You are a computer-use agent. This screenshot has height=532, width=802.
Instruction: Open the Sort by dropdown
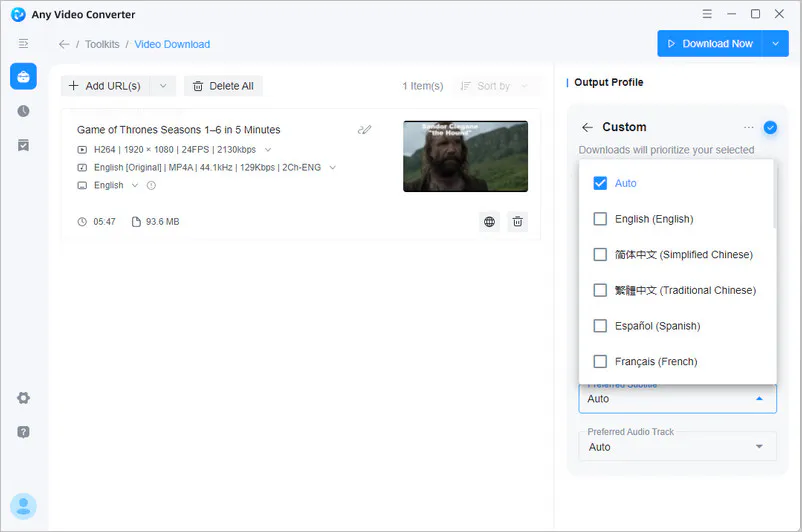(494, 86)
